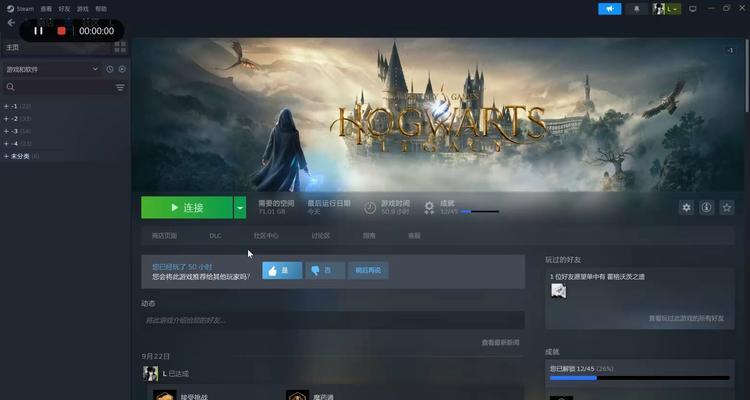
Task: Open the DLC tab
Action: click(x=215, y=236)
